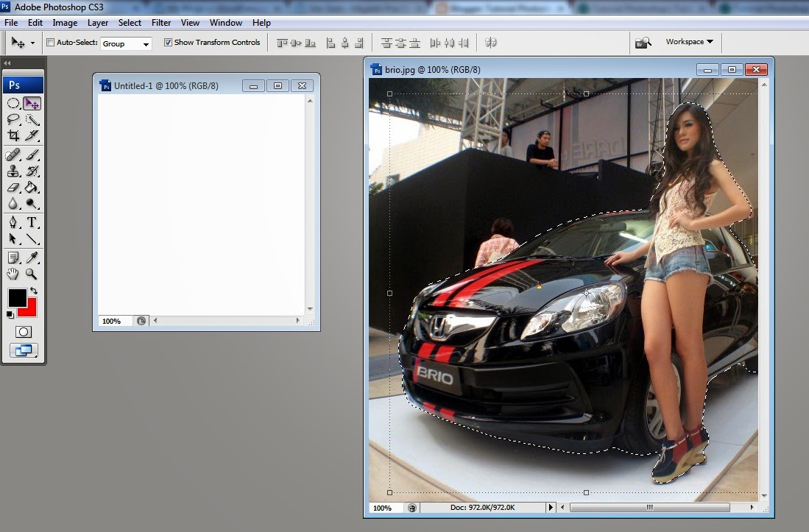Align vertical centers of layers
The image size is (809, 532).
tap(296, 43)
